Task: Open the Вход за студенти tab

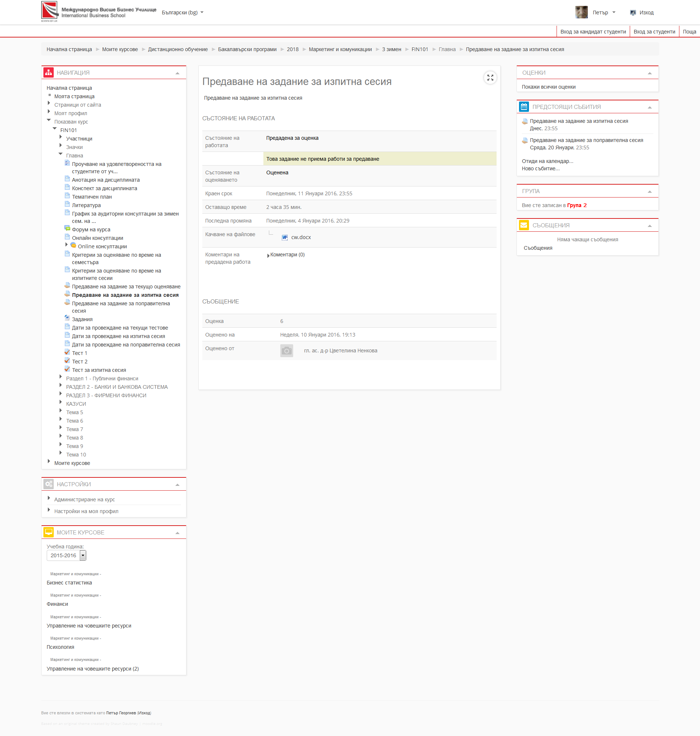Action: coord(654,32)
